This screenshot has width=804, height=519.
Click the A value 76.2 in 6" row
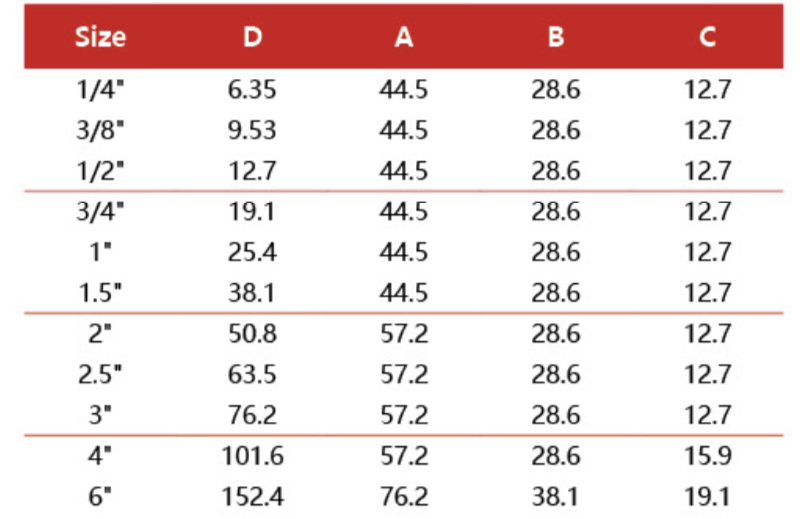(403, 498)
